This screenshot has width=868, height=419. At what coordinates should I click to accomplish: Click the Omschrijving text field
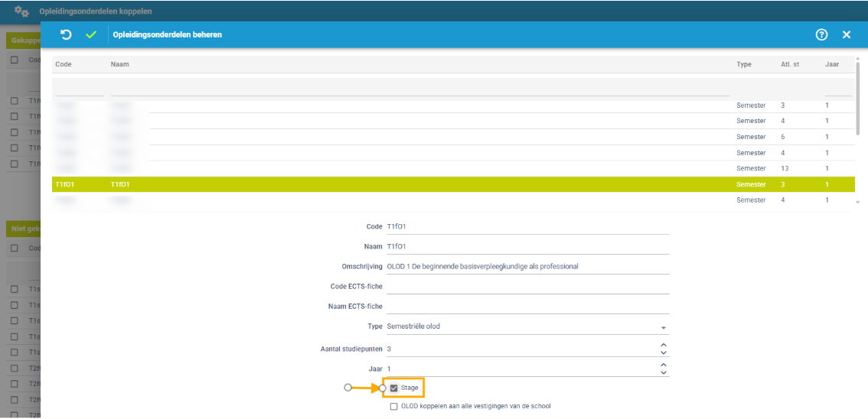pos(527,266)
